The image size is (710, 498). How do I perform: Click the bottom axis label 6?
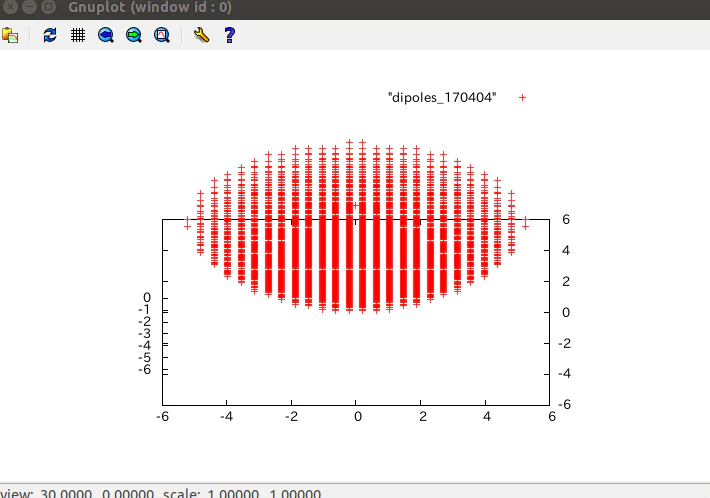coord(552,417)
